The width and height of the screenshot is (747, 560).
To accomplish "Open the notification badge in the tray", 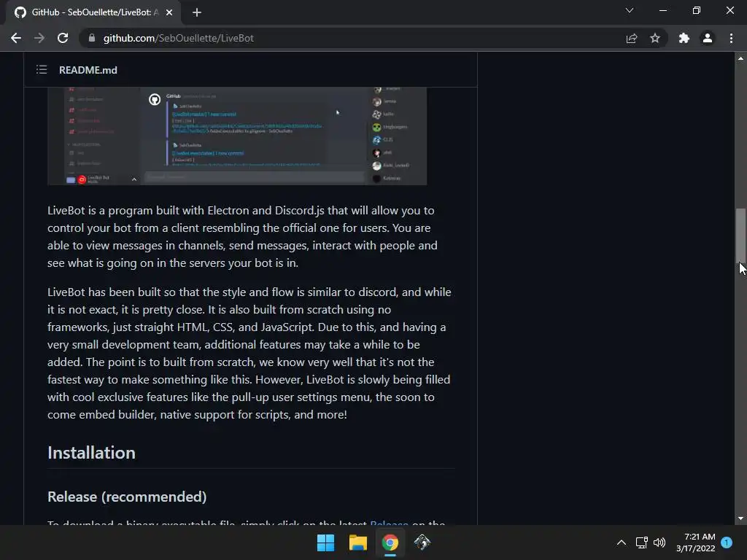I will [x=727, y=542].
